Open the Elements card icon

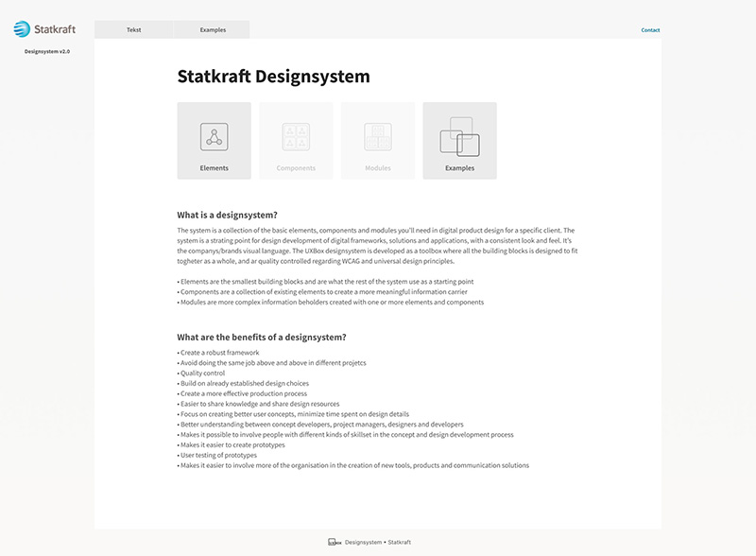coord(215,136)
